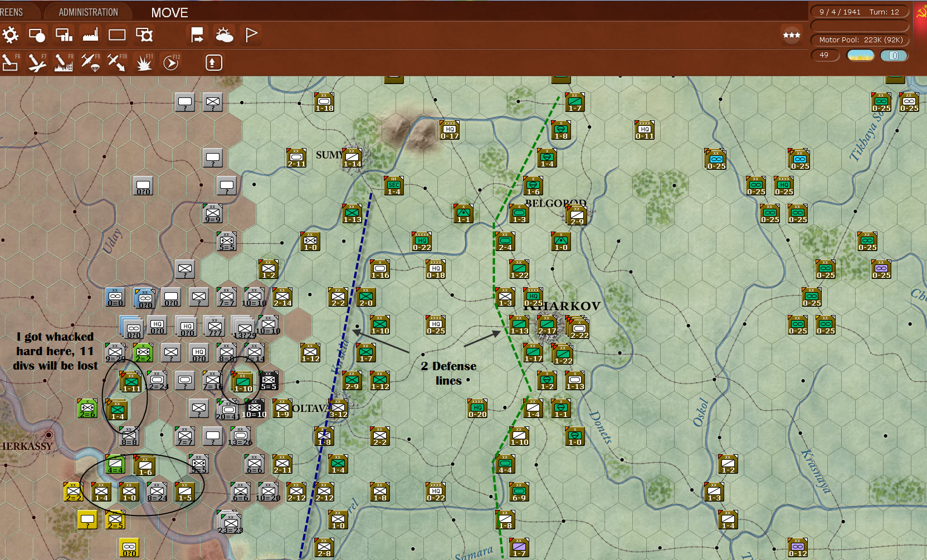
Task: Select the green 2=6 unit near Cherkassy
Action: click(87, 409)
